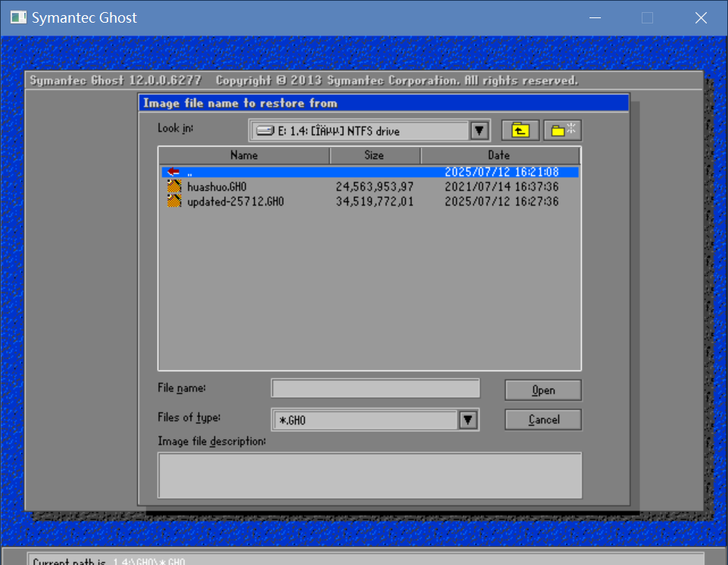Viewport: 728px width, 565px height.
Task: Minimize the Symantec Ghost window
Action: (596, 17)
